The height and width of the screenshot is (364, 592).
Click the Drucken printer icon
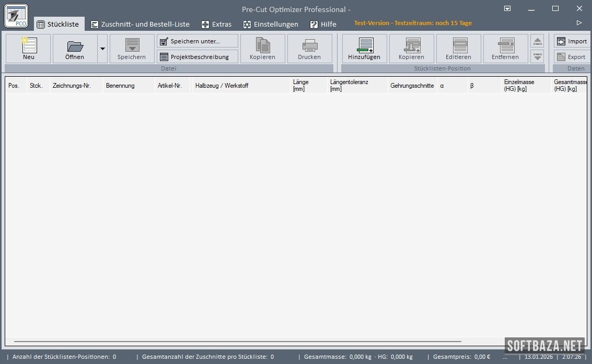[309, 46]
